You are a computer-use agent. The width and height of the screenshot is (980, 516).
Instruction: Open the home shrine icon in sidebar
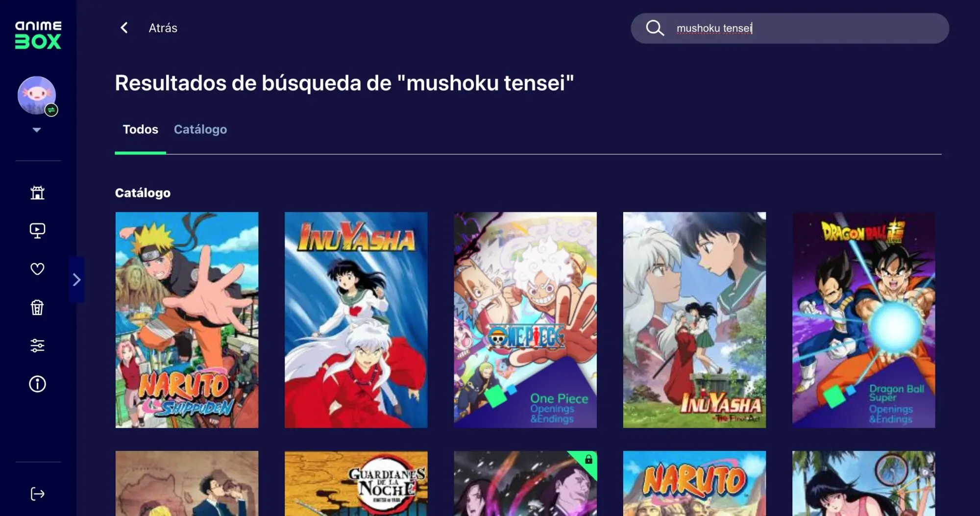pos(37,193)
